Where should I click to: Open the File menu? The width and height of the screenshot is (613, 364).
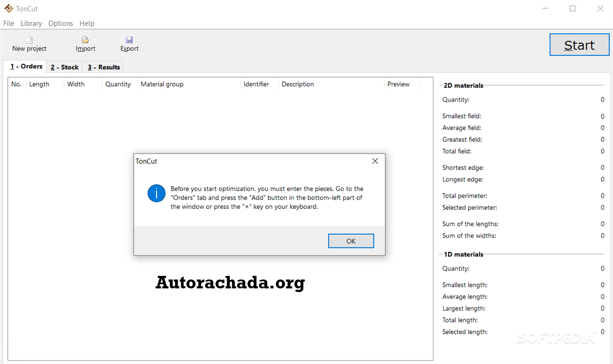click(x=9, y=23)
